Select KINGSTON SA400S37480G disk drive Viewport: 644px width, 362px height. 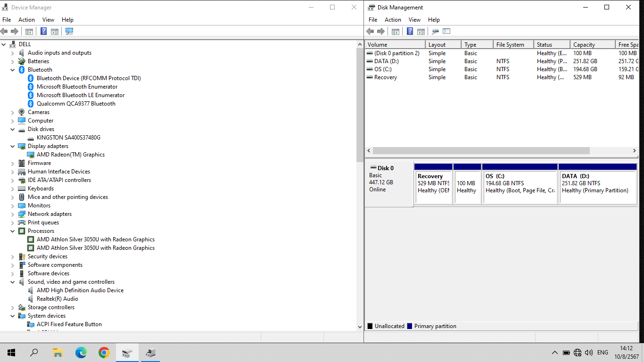(68, 138)
